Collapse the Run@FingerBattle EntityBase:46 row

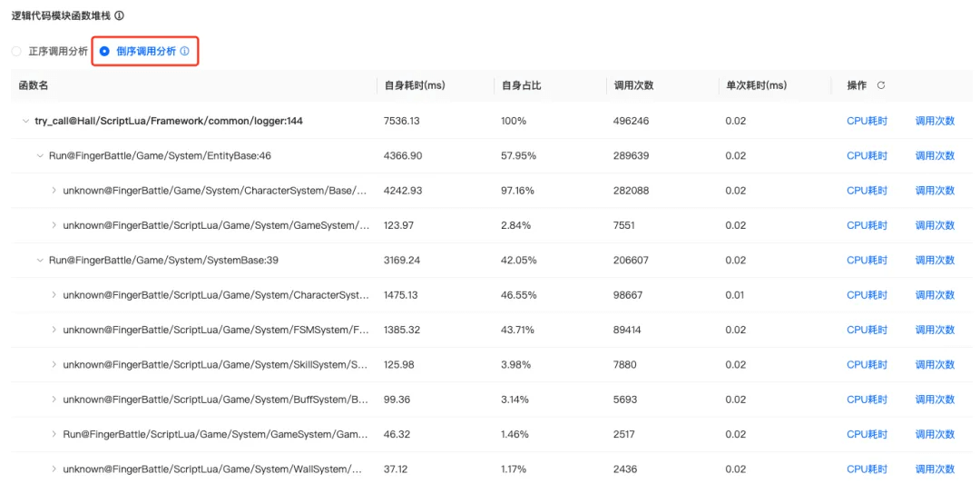pos(40,156)
